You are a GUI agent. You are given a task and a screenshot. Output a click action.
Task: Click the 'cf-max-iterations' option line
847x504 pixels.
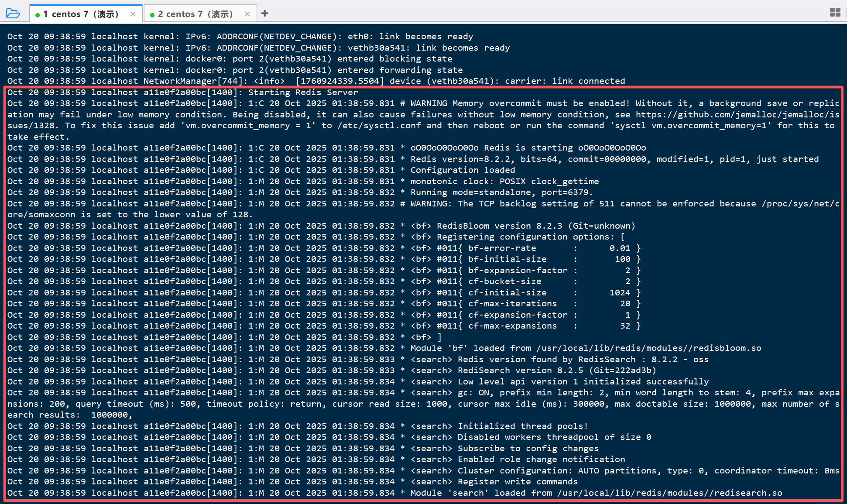pos(324,304)
